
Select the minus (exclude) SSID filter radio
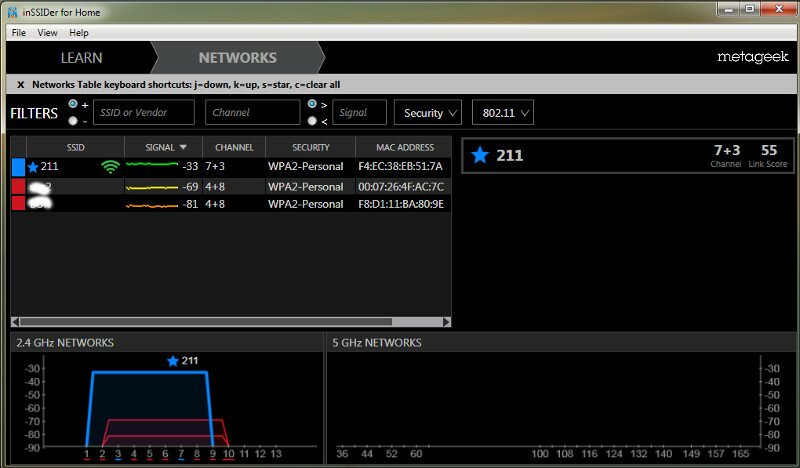[x=73, y=121]
